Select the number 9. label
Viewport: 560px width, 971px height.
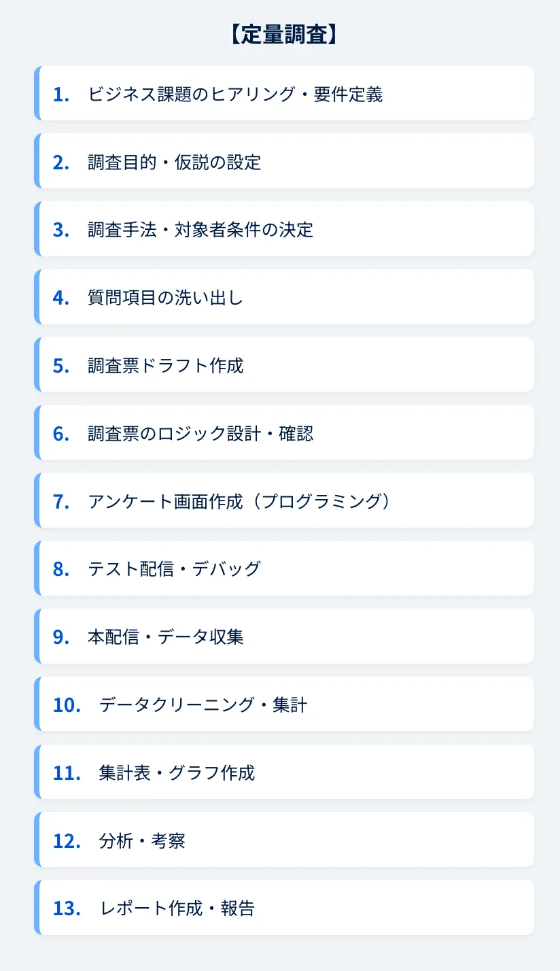pos(61,637)
